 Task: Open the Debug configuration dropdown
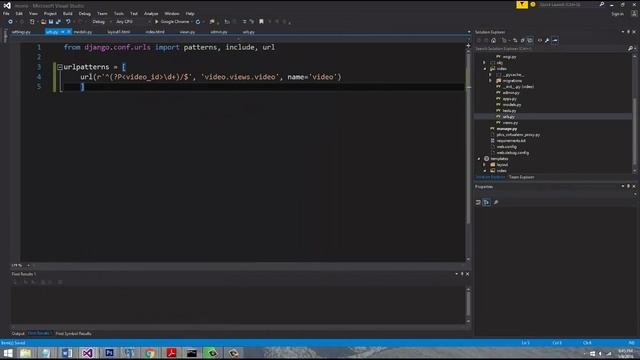click(x=101, y=22)
